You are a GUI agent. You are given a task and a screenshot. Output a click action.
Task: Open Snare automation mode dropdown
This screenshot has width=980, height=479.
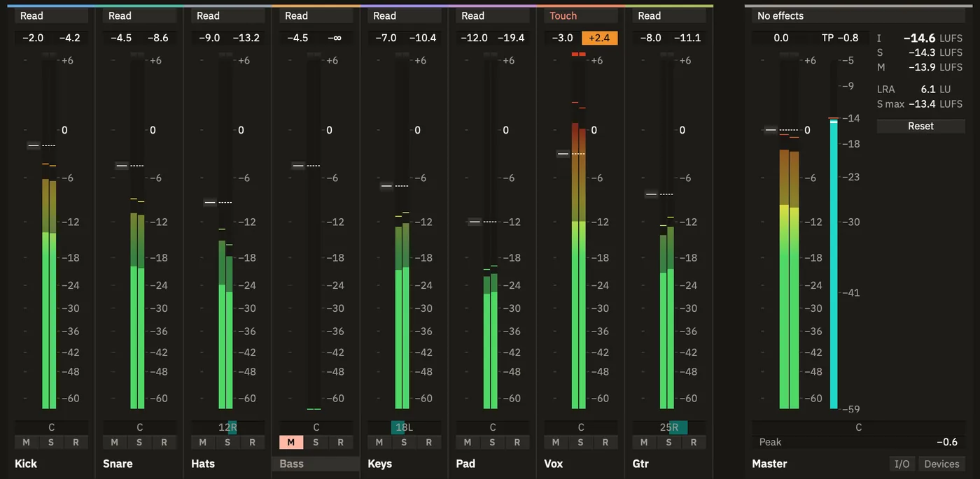139,15
